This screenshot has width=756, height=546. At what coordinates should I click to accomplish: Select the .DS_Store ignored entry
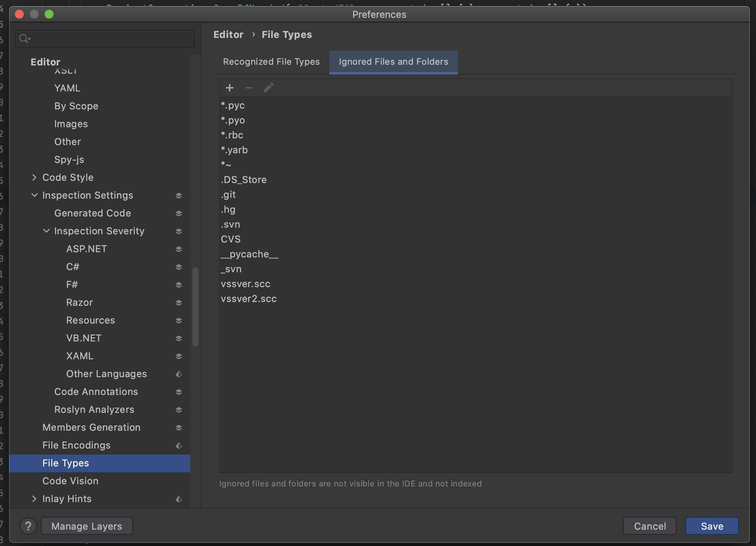[244, 180]
